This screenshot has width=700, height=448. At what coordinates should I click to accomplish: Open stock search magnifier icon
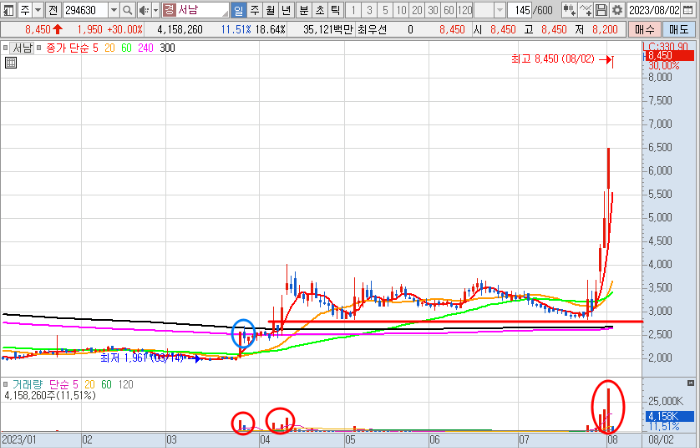(128, 10)
